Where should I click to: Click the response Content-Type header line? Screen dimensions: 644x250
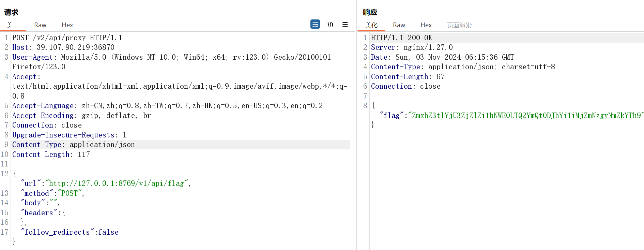point(463,67)
